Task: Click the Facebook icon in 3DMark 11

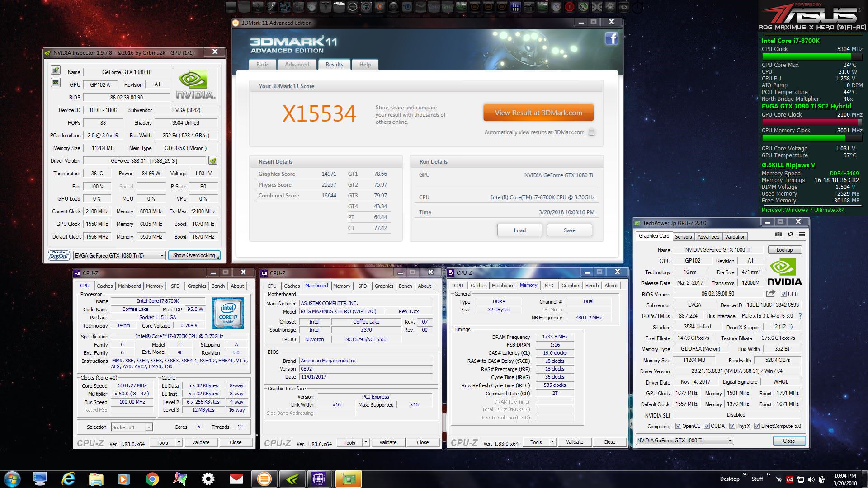Action: click(612, 38)
